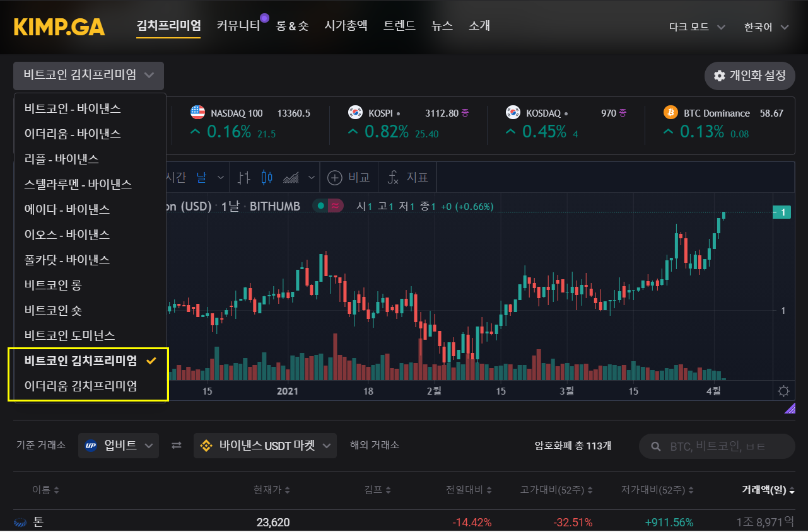Select the candlestick chart style icon

tap(267, 178)
